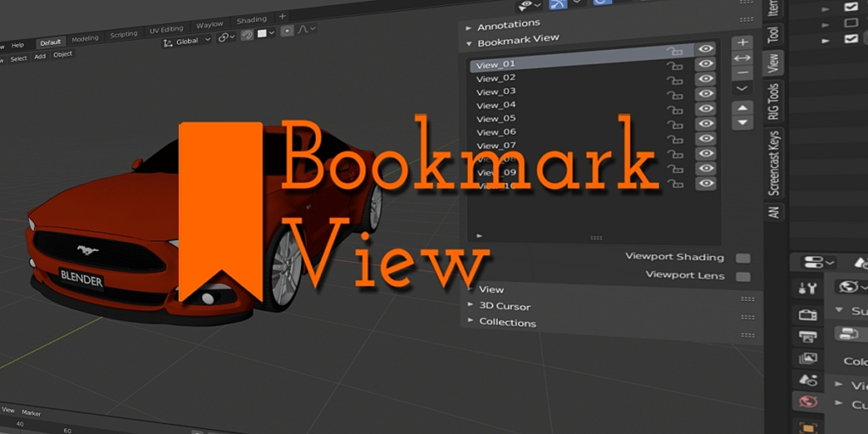Screen dimensions: 868x434
Task: Open the Render properties tab icon
Action: (x=808, y=314)
